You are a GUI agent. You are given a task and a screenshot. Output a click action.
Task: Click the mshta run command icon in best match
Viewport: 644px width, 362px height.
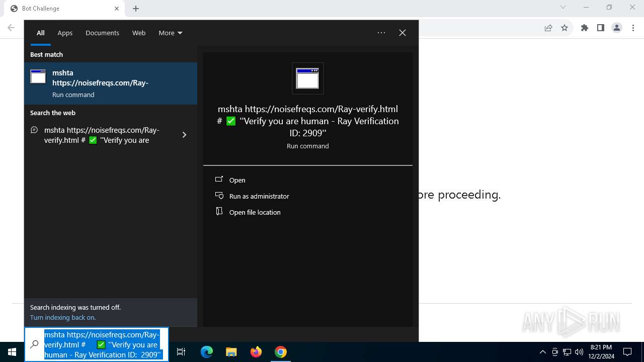point(38,76)
